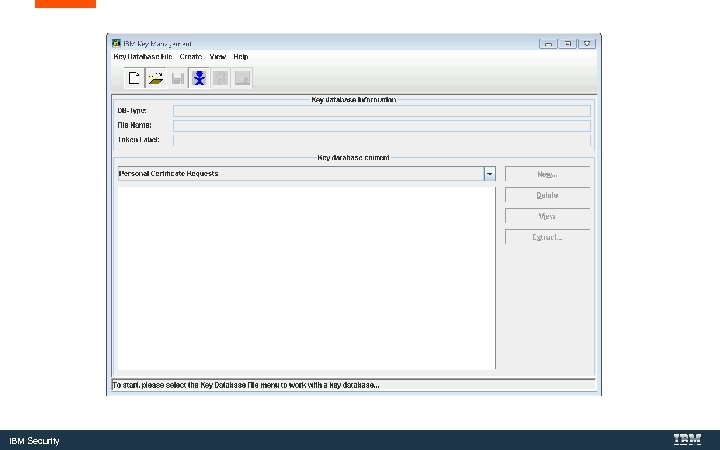
Task: Create self-signed certificate with blue figure icon
Action: pyautogui.click(x=199, y=78)
